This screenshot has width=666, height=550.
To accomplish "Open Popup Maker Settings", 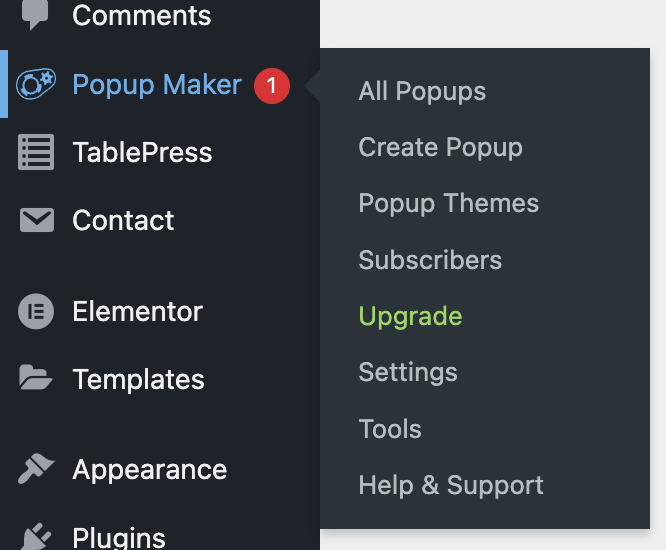I will [408, 372].
